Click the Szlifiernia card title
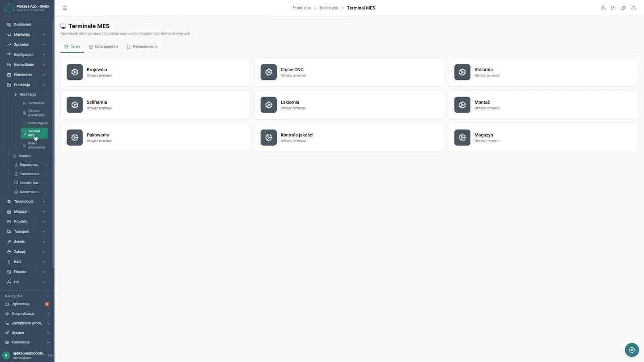The image size is (644, 362). pyautogui.click(x=97, y=102)
